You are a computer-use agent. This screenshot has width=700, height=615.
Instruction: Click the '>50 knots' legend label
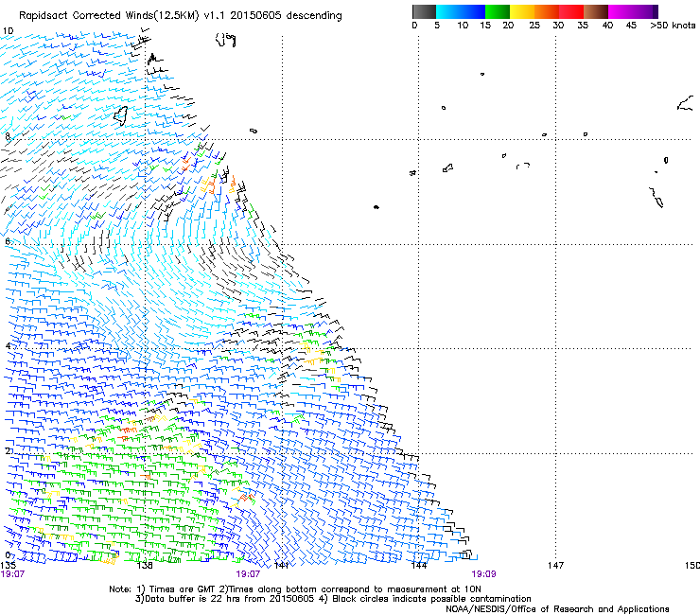[x=673, y=26]
